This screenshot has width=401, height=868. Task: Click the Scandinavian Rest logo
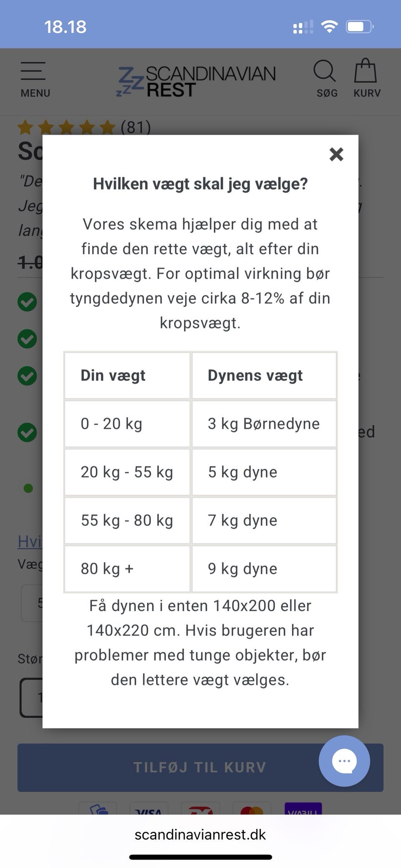coord(196,81)
